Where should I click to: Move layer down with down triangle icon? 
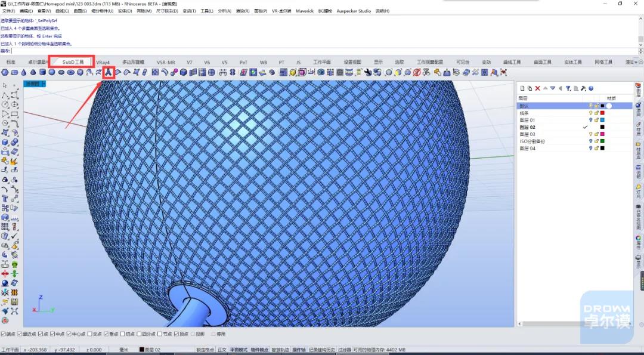pyautogui.click(x=553, y=88)
